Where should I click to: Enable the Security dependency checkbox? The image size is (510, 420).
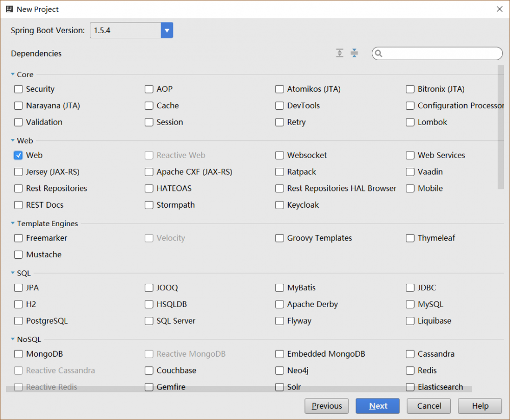pos(18,89)
